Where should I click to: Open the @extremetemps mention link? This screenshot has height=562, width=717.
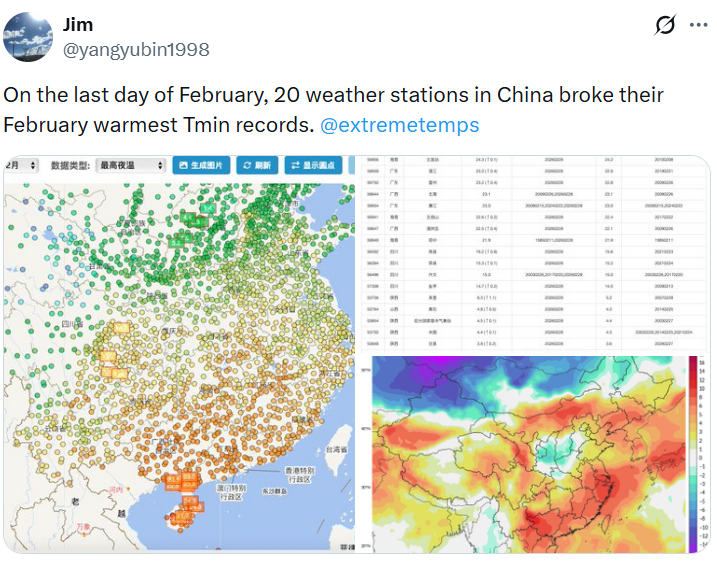(399, 125)
